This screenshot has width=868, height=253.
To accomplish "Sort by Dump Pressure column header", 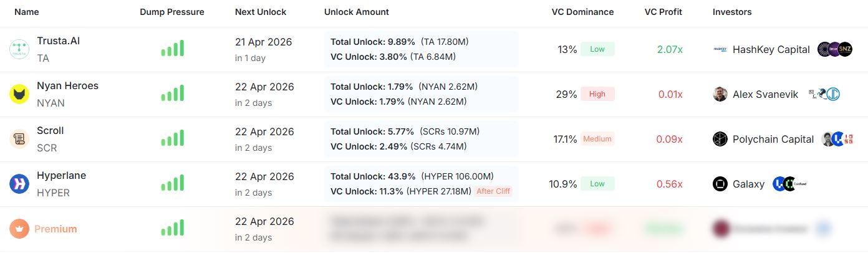I will (x=172, y=12).
